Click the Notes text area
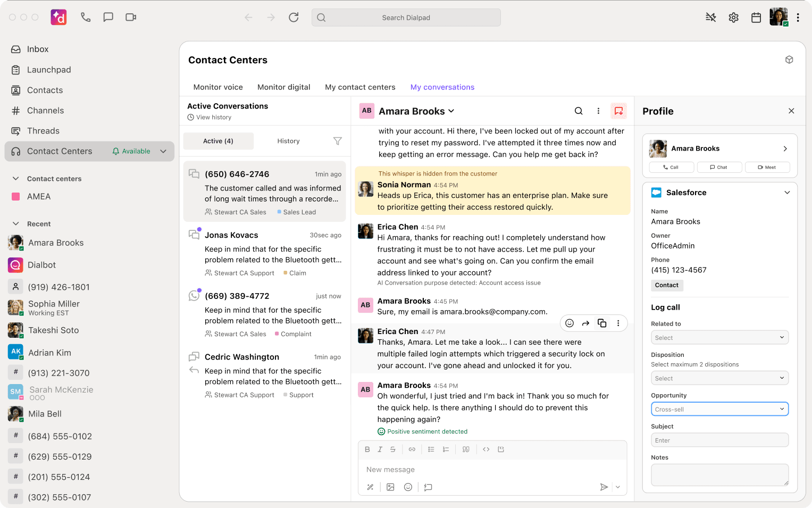 tap(719, 475)
